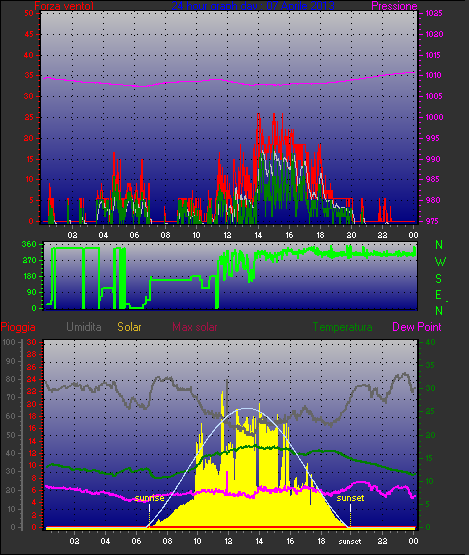Click the 'Forza vento' axis label
This screenshot has height=555, width=469.
click(64, 6)
